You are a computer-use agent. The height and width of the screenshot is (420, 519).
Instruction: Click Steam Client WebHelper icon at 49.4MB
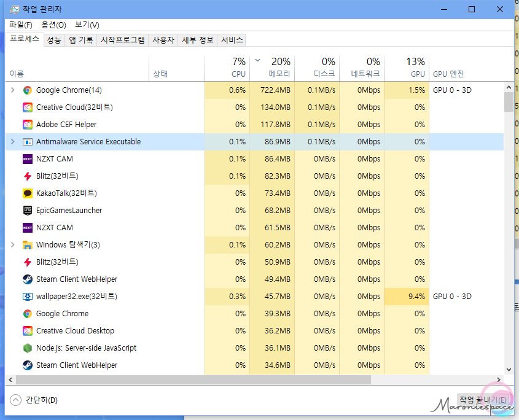tap(28, 279)
